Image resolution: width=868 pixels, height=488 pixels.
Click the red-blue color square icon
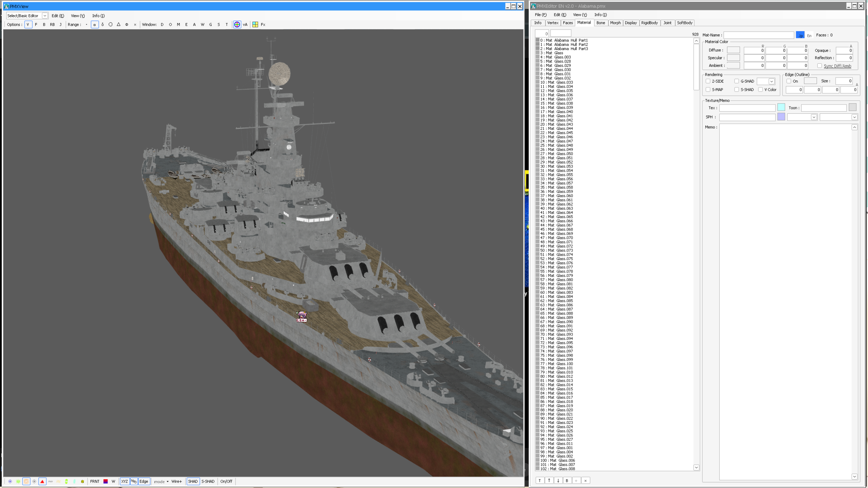[x=105, y=481]
